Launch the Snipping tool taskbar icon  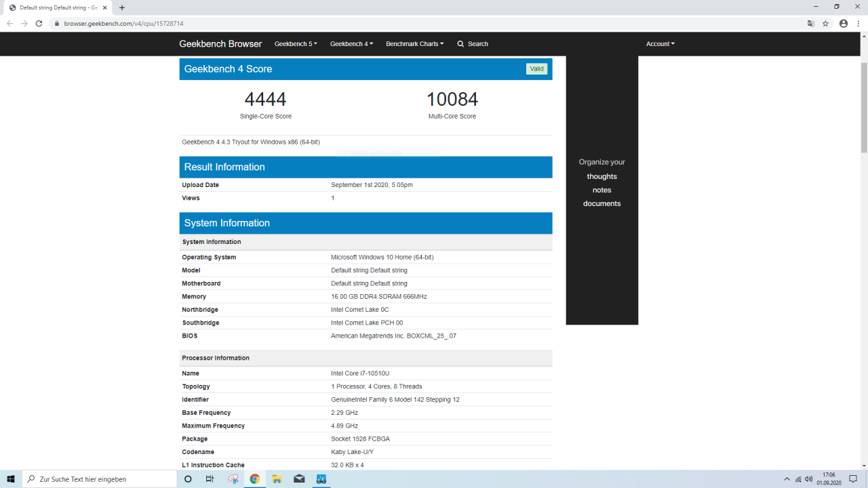(x=233, y=479)
